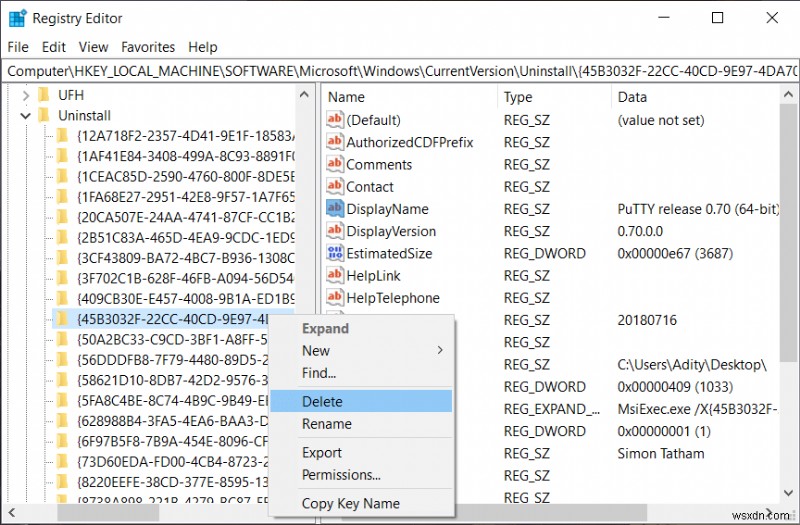Image resolution: width=800 pixels, height=525 pixels.
Task: Click the HelpLink string value icon
Action: pos(335,274)
